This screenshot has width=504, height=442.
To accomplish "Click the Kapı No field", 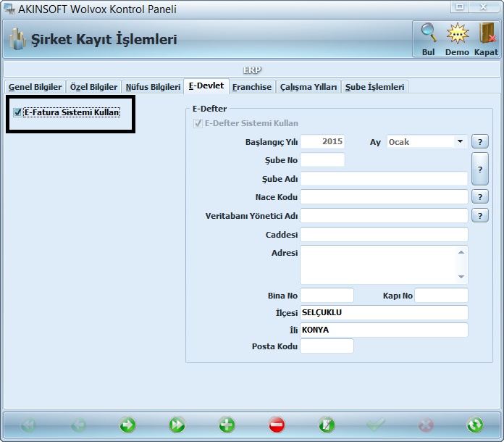I will point(441,296).
